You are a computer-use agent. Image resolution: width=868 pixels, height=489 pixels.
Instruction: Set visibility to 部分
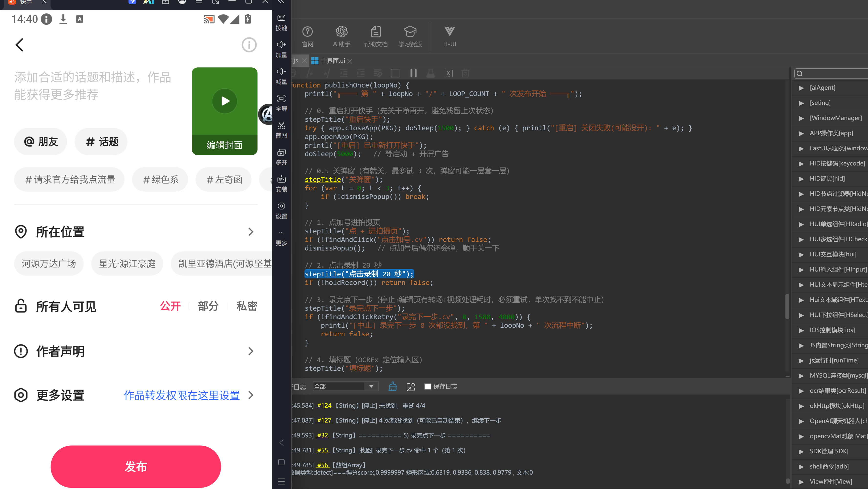pyautogui.click(x=208, y=306)
